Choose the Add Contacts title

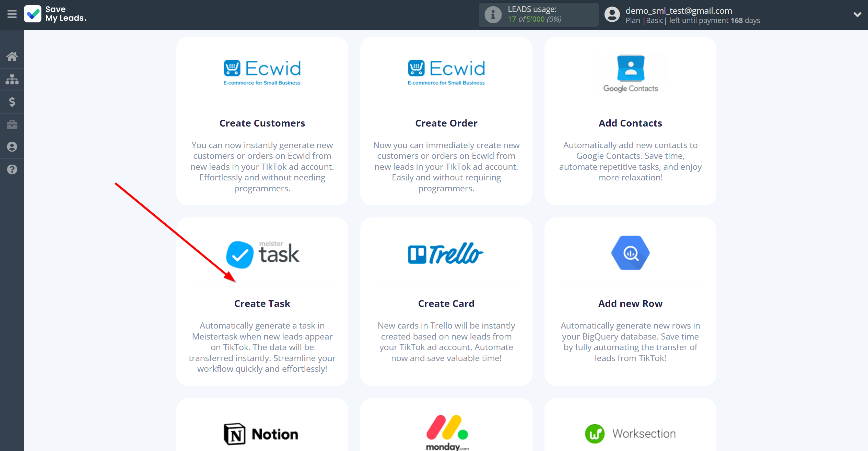[x=630, y=123]
